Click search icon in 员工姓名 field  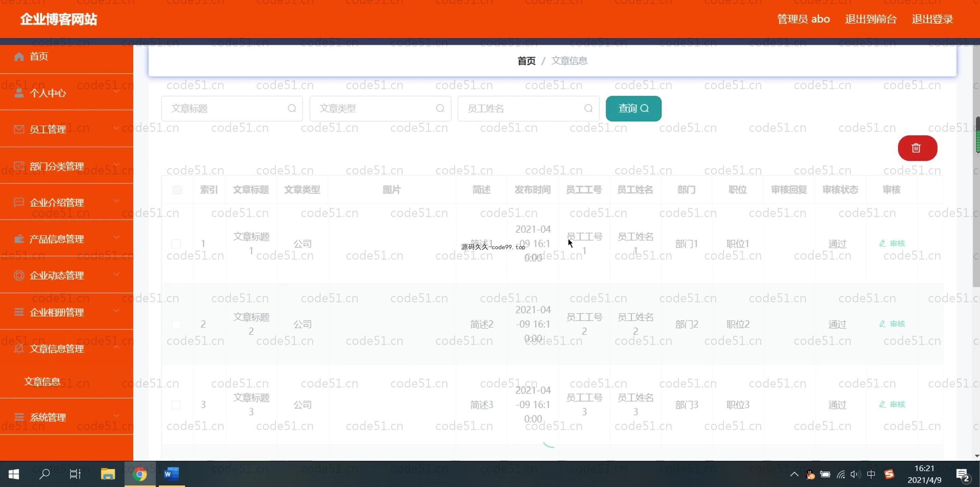tap(588, 109)
